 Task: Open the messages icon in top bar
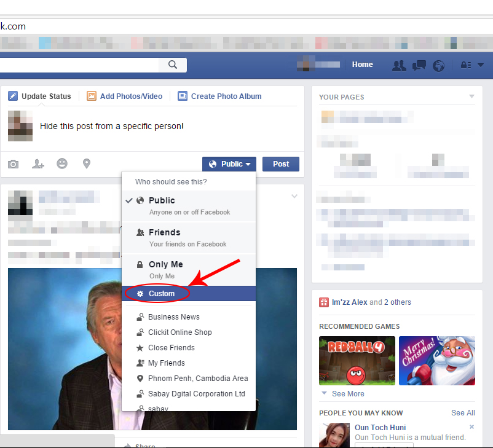pos(419,65)
